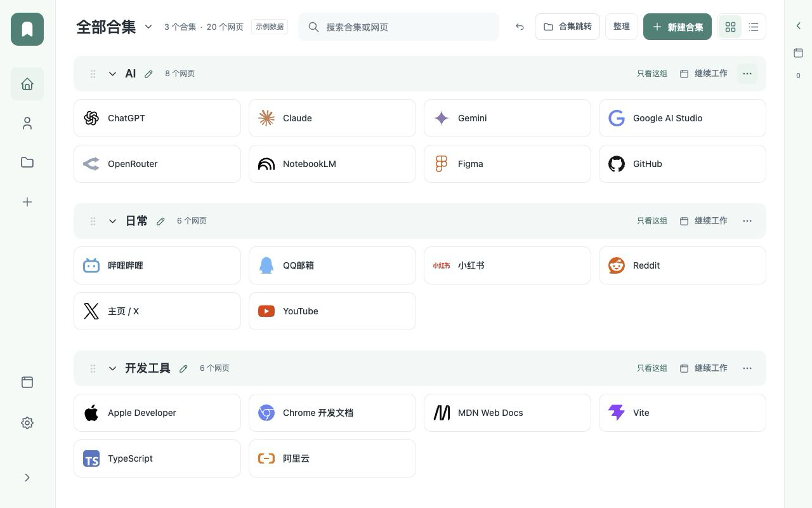This screenshot has height=508, width=812.
Task: Click the 合集跳转 button
Action: 567,27
